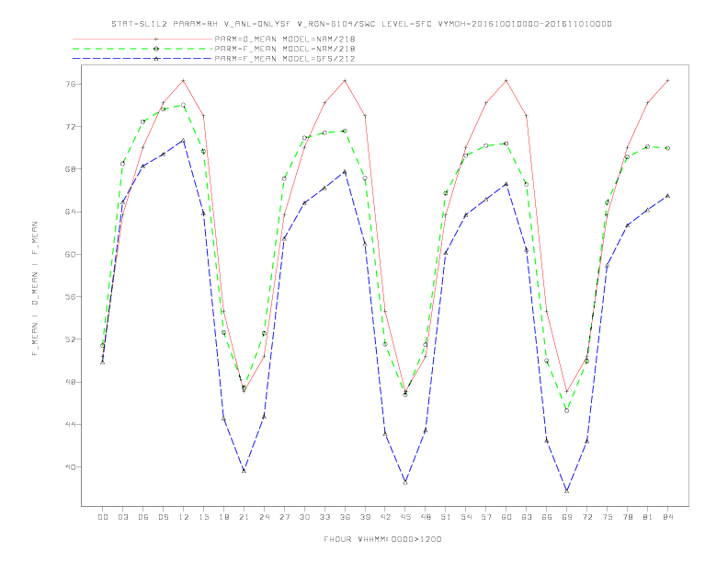Click y-axis tick label 44
The width and height of the screenshot is (728, 563).
(71, 425)
